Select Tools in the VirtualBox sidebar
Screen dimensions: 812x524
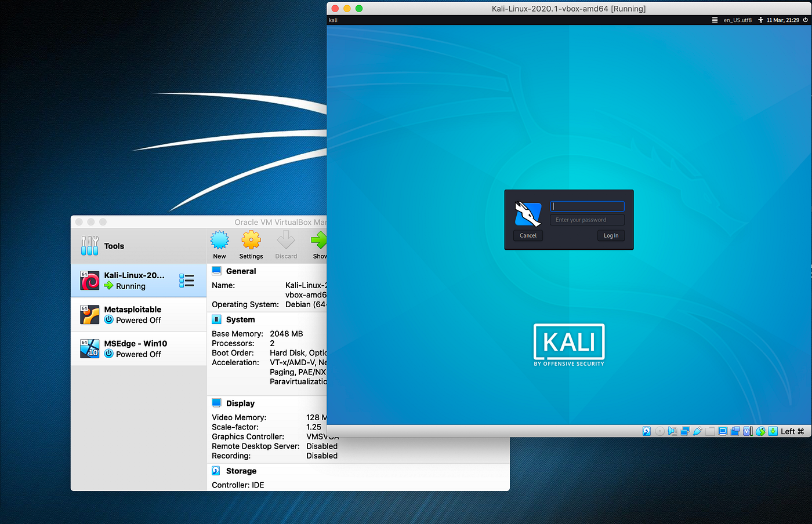tap(114, 246)
